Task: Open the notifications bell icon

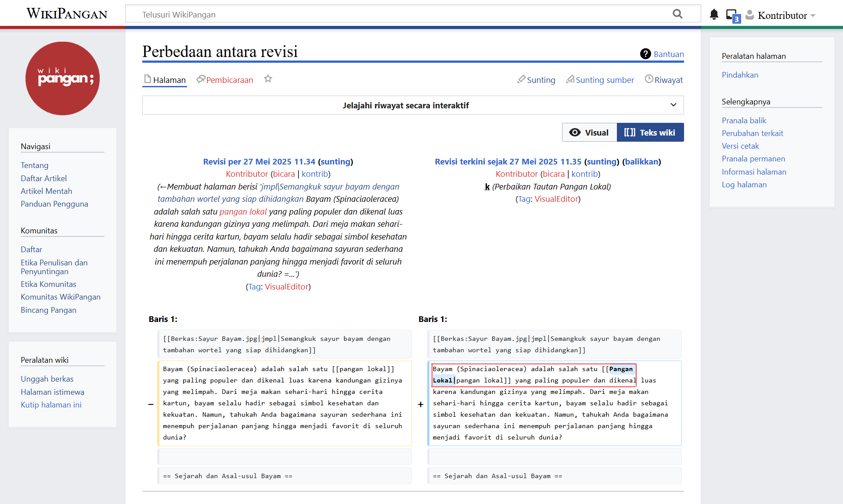Action: tap(714, 15)
